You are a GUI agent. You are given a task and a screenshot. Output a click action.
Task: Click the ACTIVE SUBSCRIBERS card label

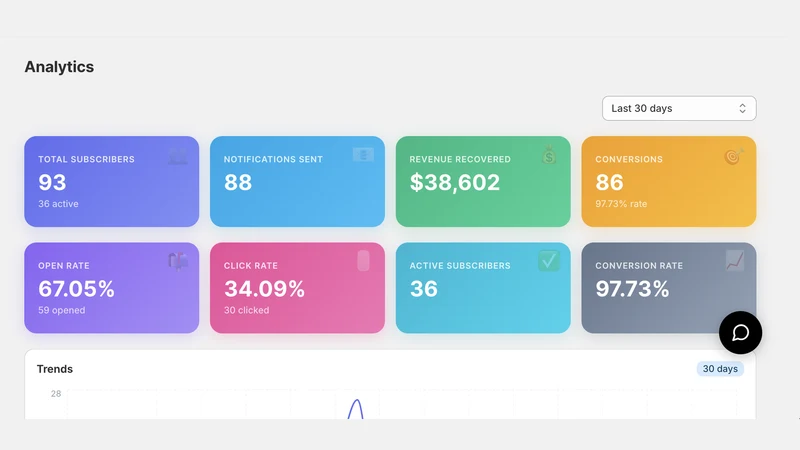[460, 266]
